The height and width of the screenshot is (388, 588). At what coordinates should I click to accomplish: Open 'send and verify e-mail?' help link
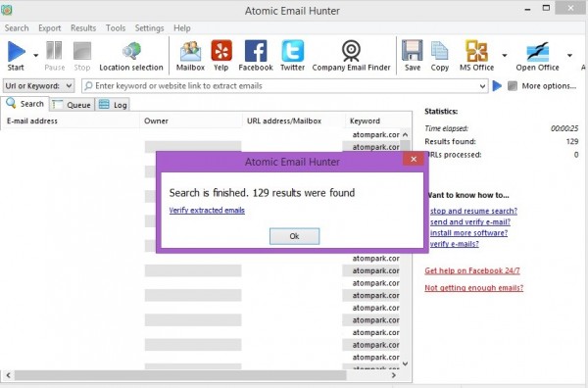(470, 222)
